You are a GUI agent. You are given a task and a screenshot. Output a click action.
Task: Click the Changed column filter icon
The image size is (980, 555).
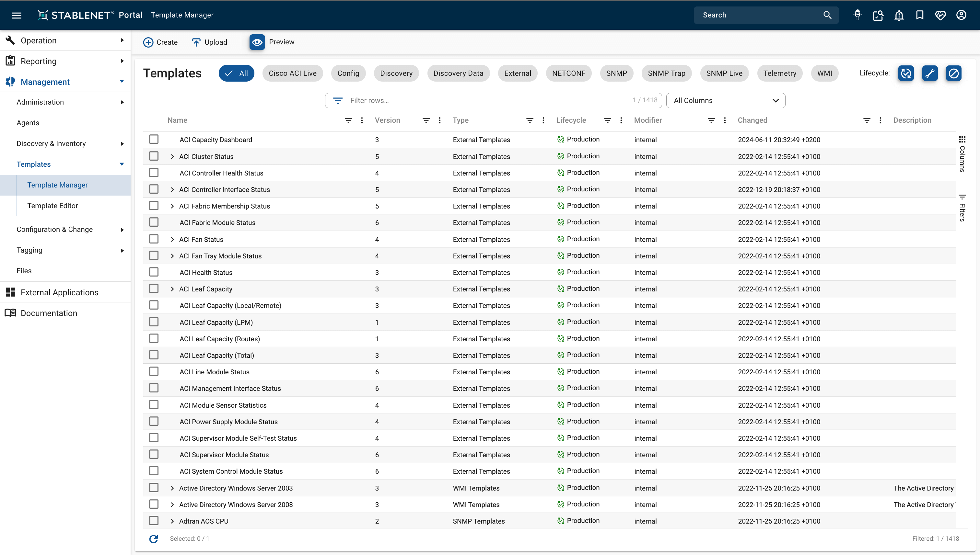point(867,120)
